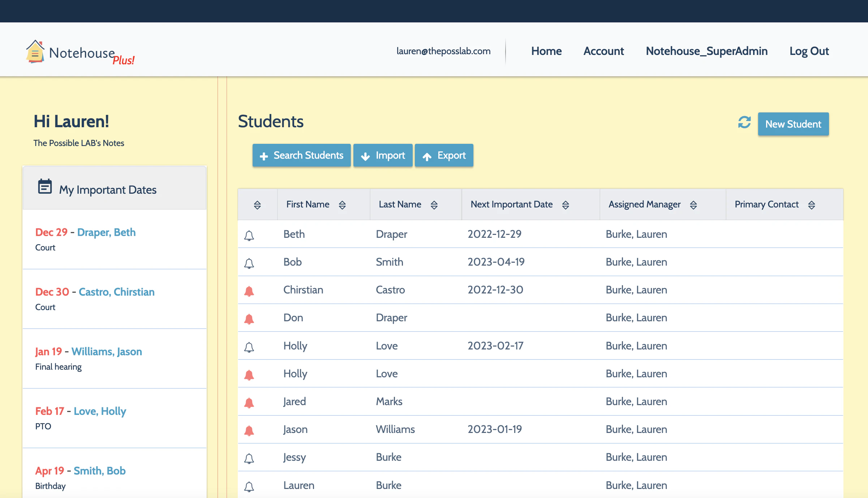Viewport: 868px width, 498px height.
Task: Click the refresh students icon
Action: 744,122
